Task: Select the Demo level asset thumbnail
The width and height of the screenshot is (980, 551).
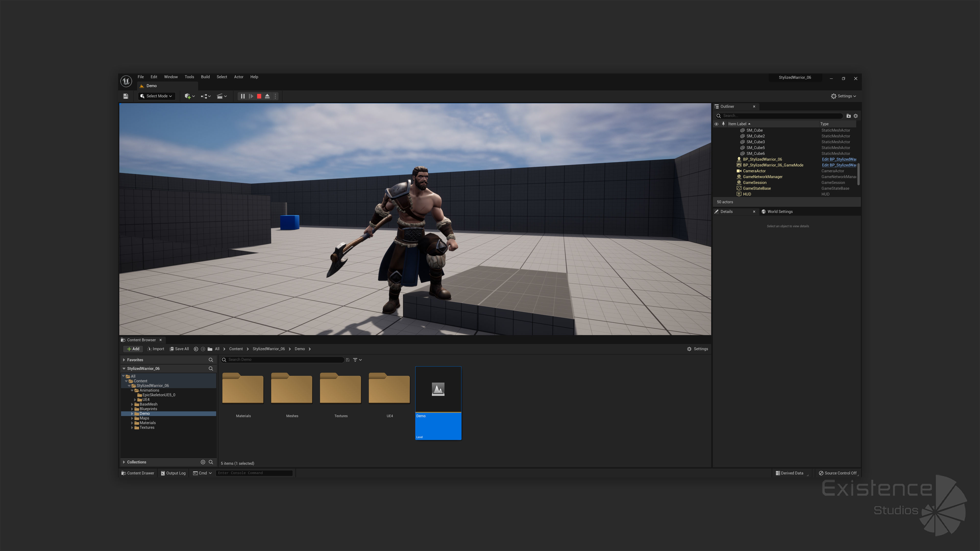Action: point(438,389)
